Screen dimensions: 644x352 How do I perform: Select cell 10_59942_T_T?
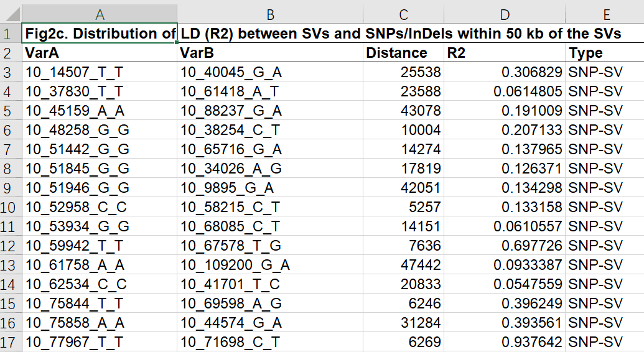[x=100, y=245]
